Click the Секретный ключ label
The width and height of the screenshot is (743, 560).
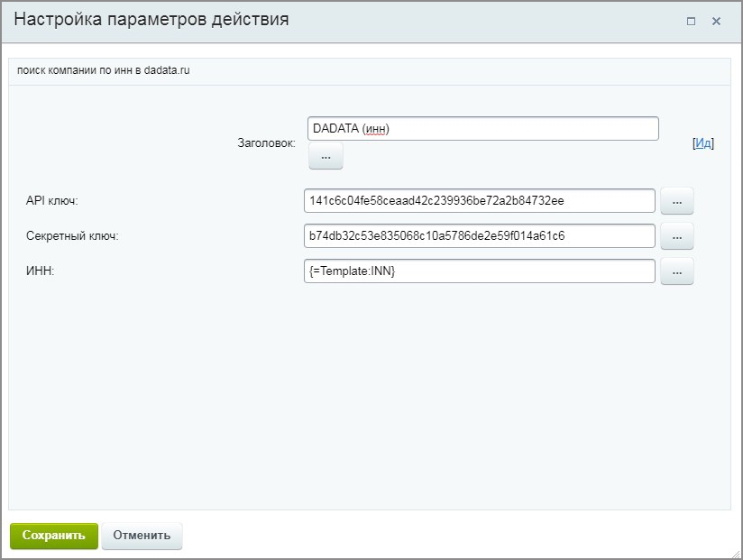73,236
